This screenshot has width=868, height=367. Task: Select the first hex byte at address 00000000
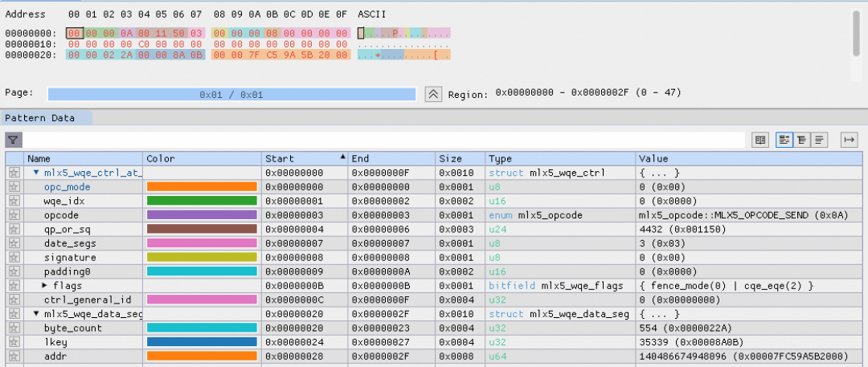[x=74, y=33]
